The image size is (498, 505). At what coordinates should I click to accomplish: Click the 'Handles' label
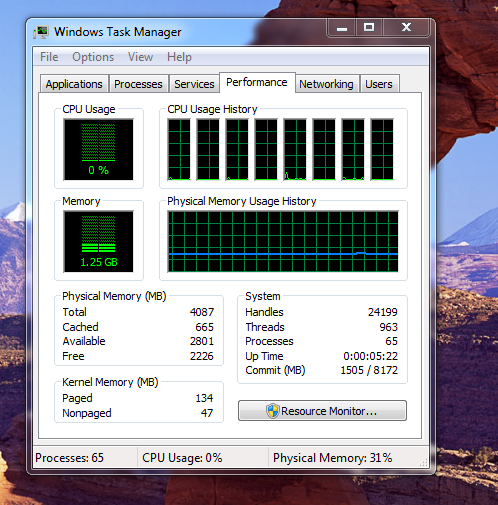(264, 312)
